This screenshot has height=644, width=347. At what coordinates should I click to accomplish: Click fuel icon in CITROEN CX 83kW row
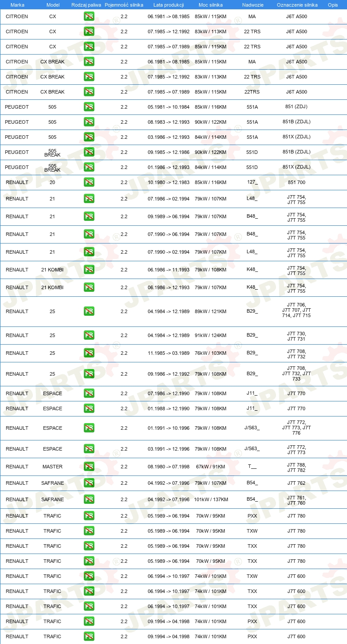pyautogui.click(x=89, y=31)
